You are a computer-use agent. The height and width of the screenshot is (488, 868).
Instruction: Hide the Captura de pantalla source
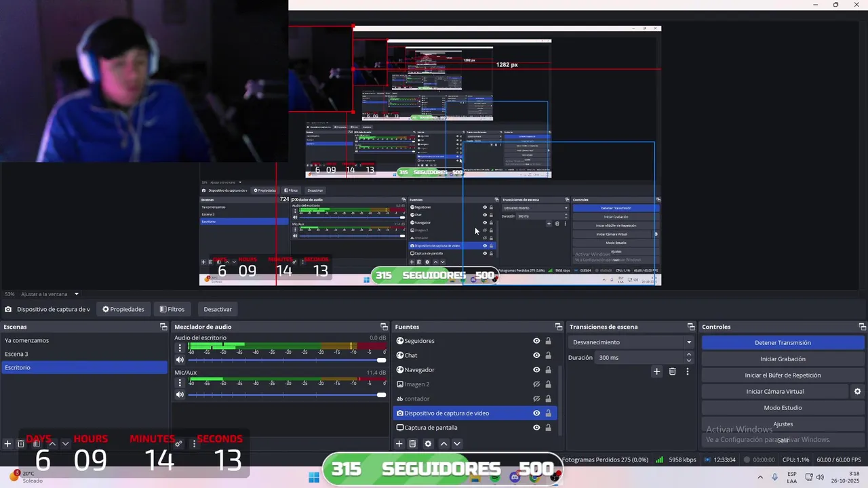(536, 428)
